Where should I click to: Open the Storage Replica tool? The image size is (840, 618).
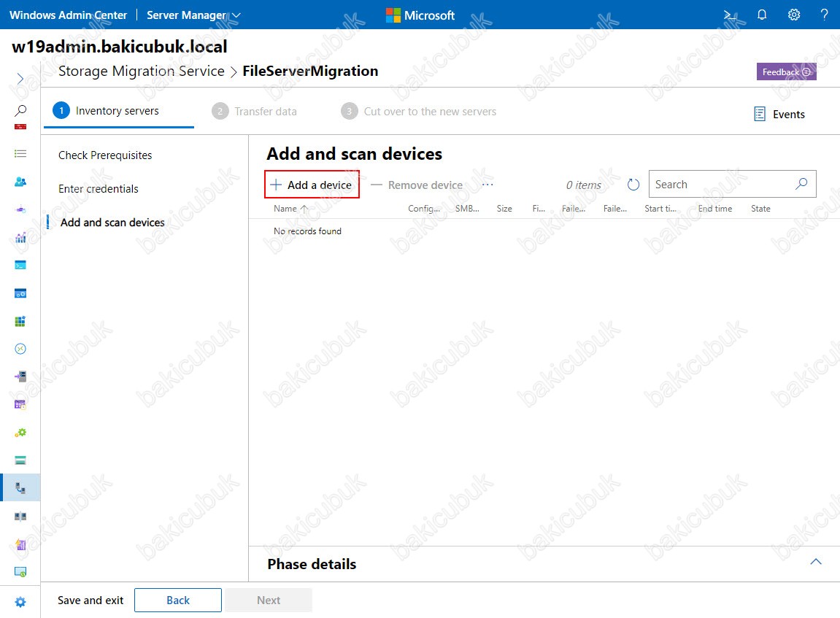click(20, 517)
